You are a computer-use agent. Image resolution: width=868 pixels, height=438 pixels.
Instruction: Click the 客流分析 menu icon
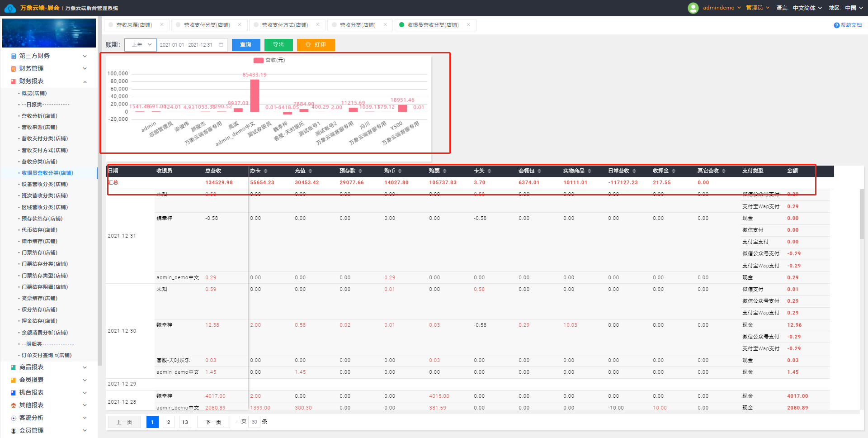tap(14, 418)
